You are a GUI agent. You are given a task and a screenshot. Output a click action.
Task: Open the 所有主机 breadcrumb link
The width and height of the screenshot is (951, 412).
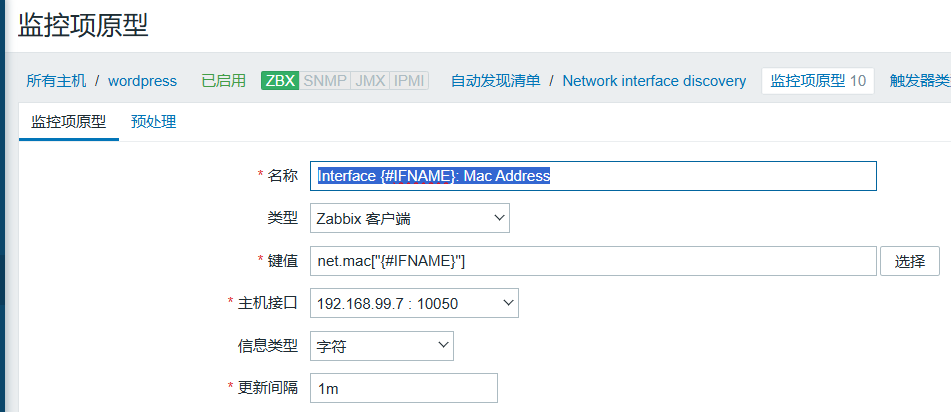tap(56, 81)
